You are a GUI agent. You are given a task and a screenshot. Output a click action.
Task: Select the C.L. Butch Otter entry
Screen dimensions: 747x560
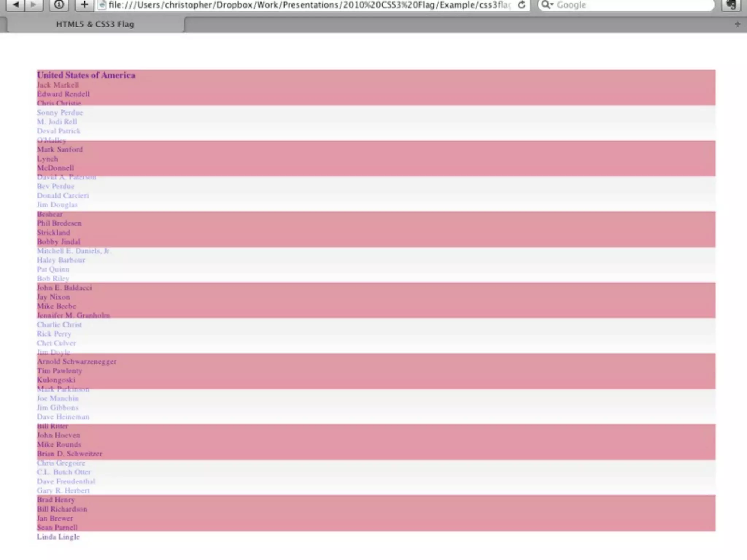click(x=63, y=472)
